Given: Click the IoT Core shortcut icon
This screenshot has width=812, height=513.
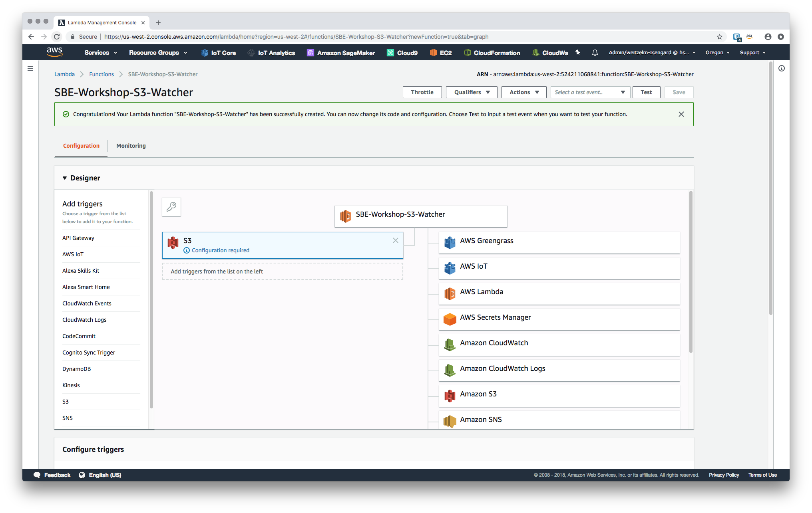Looking at the screenshot, I should [205, 53].
